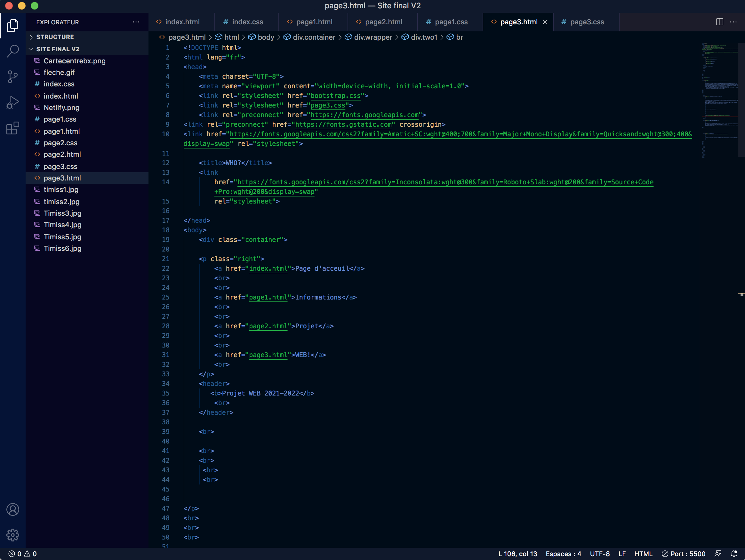
Task: Switch to the page2.html tab
Action: click(x=383, y=22)
